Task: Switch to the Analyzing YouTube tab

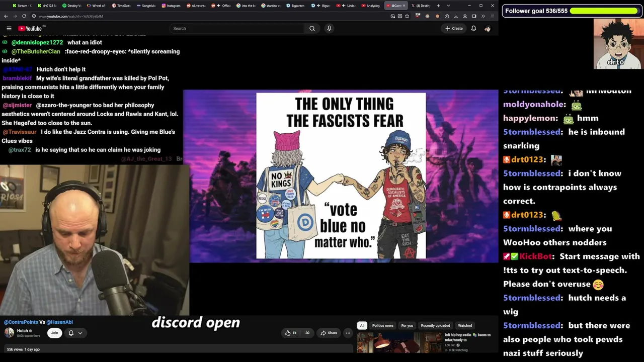Action: click(370, 6)
